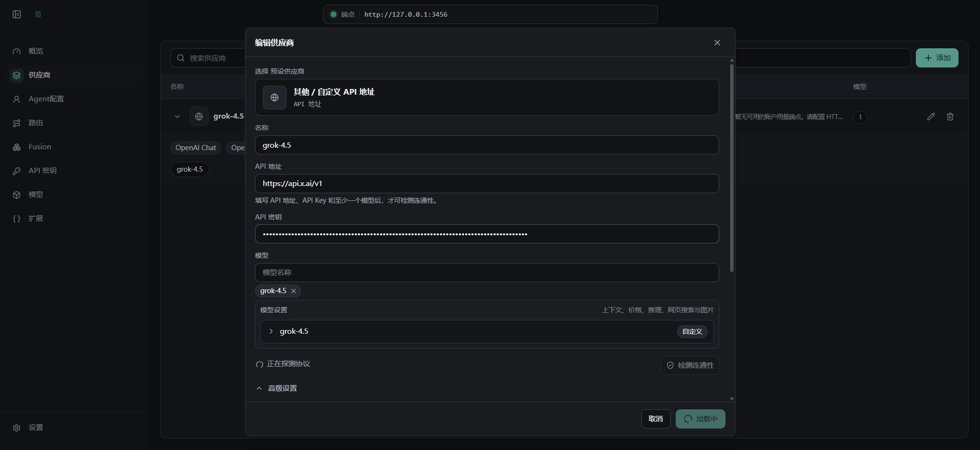Focus the 模型名称 input field
Screen dimensions: 980x450
487,273
